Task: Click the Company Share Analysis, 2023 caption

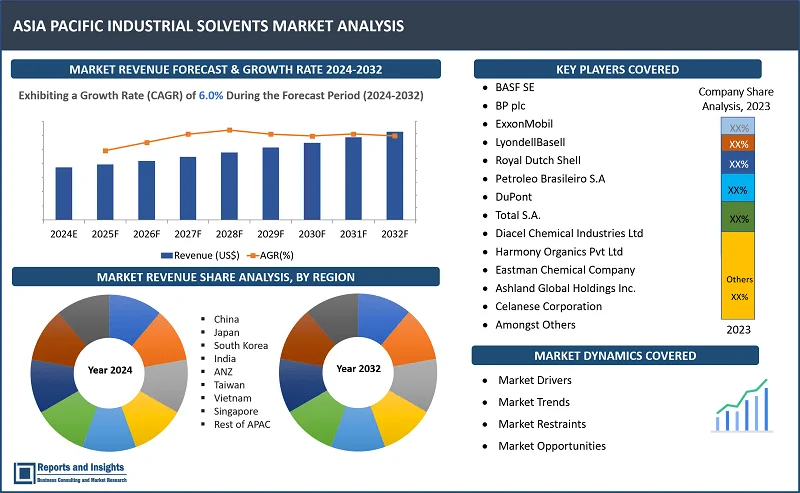Action: (x=736, y=99)
